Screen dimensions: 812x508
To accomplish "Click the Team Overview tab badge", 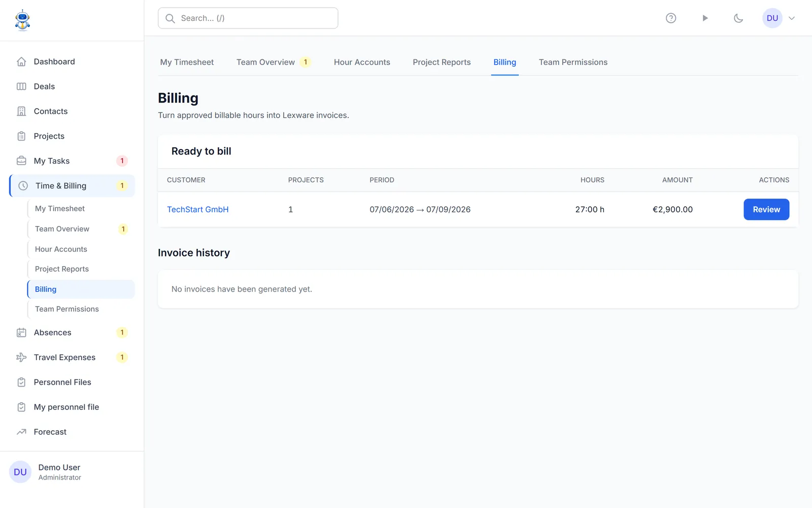I will point(306,62).
